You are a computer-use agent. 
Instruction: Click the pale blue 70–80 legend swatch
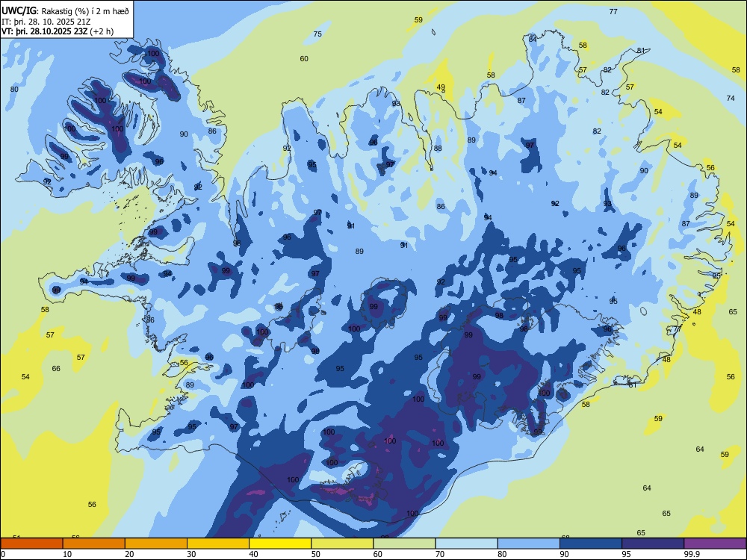466,544
